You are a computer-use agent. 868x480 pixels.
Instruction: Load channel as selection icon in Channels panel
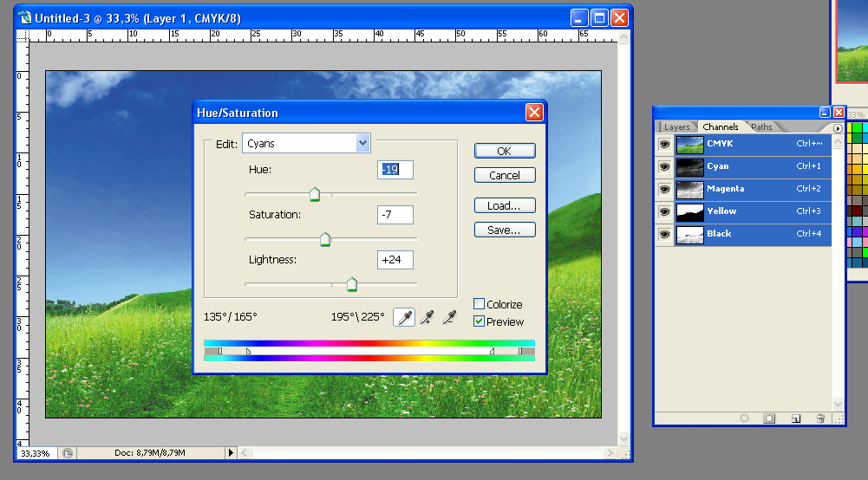click(745, 418)
